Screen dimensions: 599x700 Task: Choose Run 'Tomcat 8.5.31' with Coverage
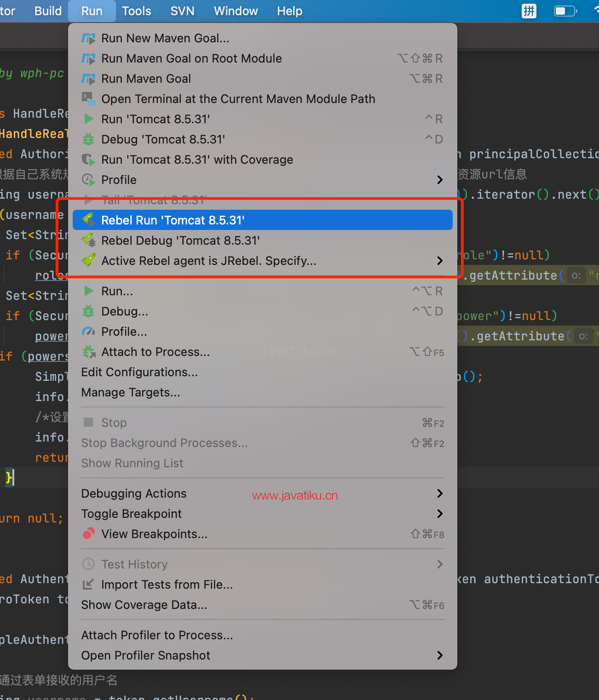pos(263,160)
